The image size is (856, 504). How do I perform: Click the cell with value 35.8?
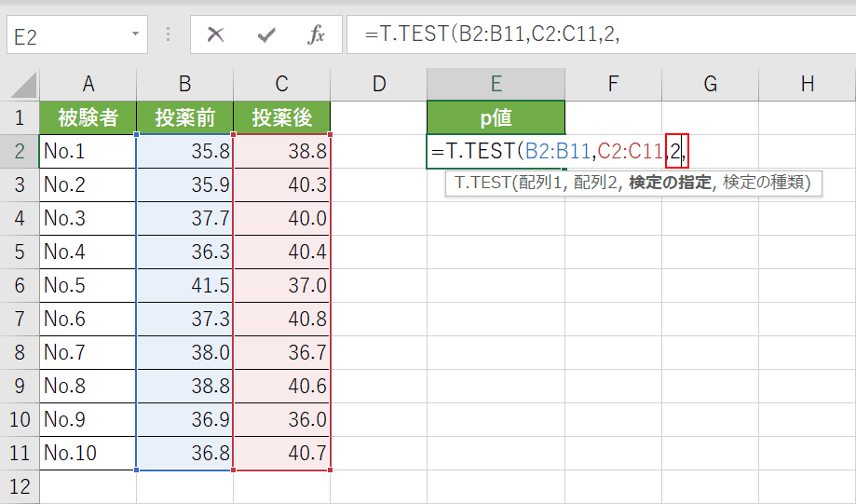click(x=185, y=151)
